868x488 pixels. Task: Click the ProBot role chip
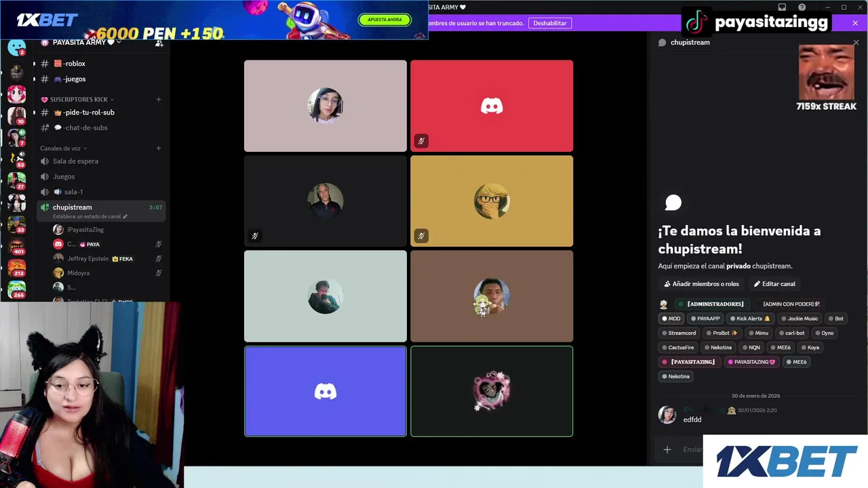pyautogui.click(x=722, y=333)
